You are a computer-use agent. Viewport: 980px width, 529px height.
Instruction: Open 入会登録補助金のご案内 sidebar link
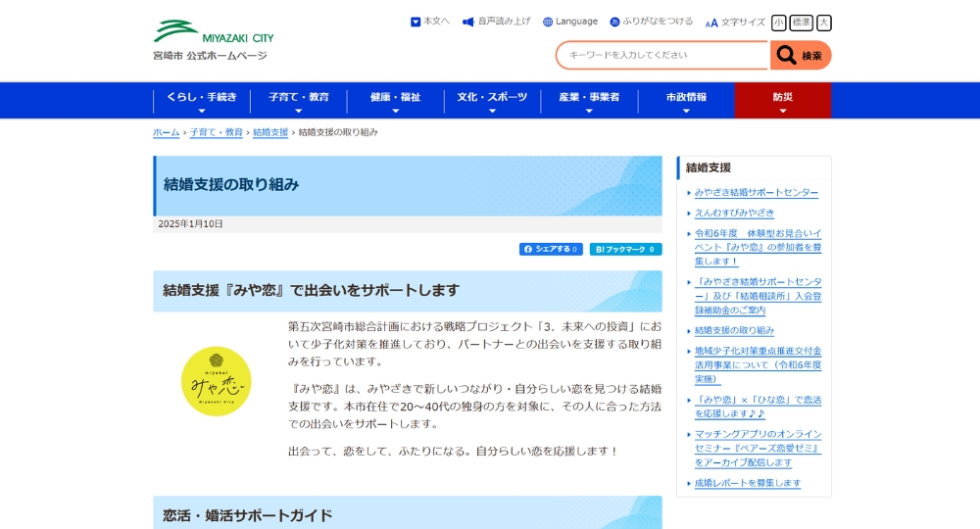(x=759, y=296)
